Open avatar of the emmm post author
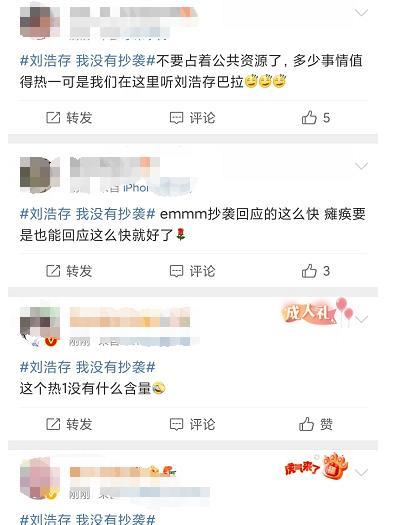413x525 pixels. (40, 175)
